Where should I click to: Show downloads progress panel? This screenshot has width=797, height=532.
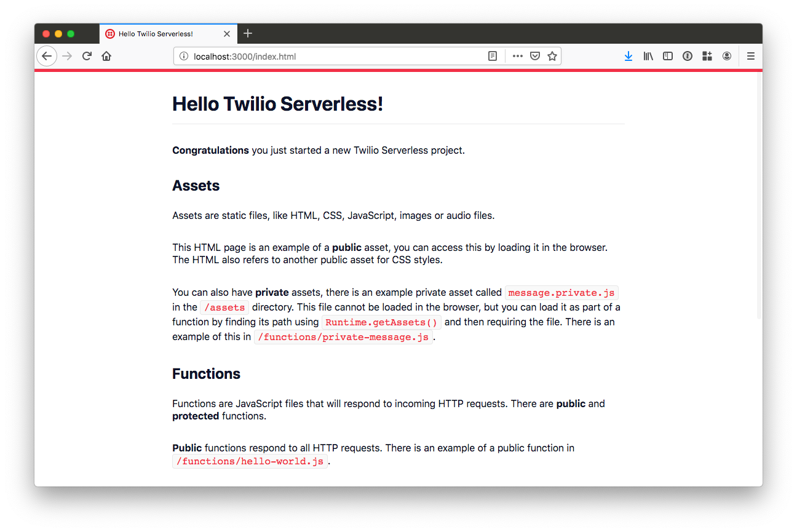coord(628,56)
